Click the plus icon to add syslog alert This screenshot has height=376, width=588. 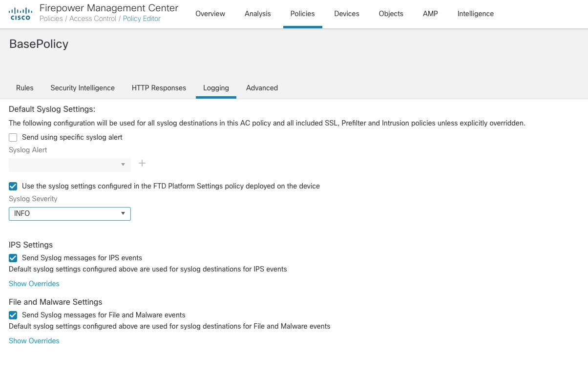pyautogui.click(x=142, y=163)
